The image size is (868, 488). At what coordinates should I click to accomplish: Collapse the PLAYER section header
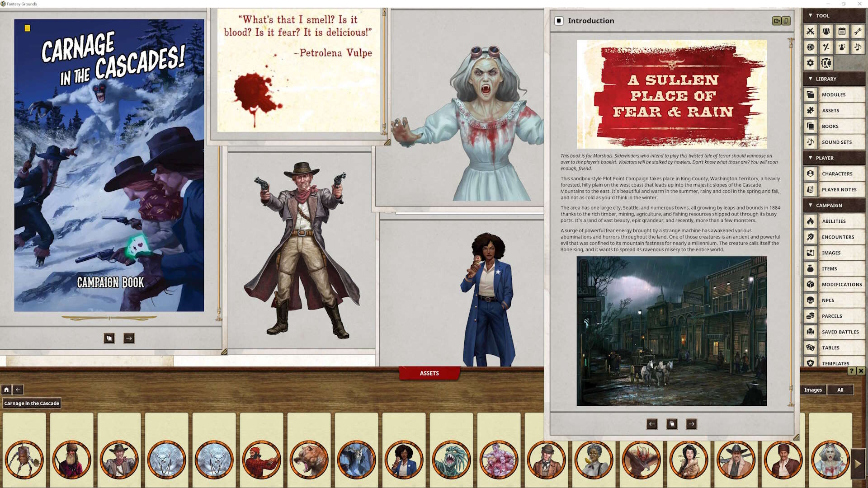(810, 158)
